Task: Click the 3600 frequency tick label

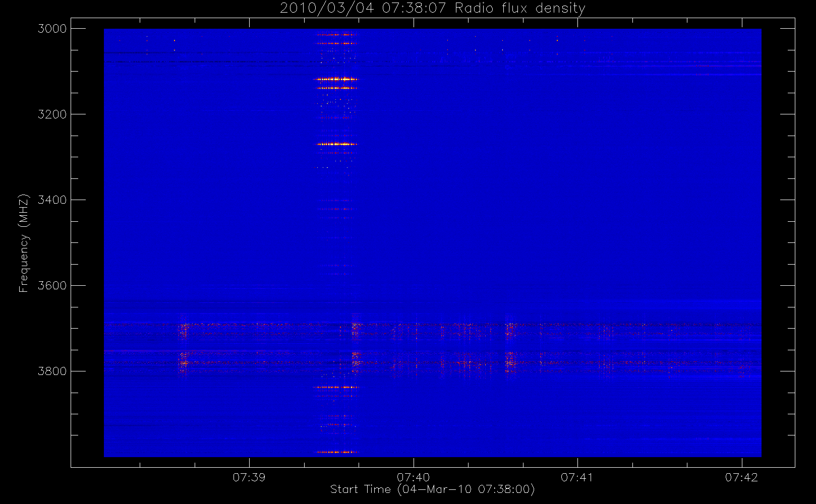Action: (52, 286)
